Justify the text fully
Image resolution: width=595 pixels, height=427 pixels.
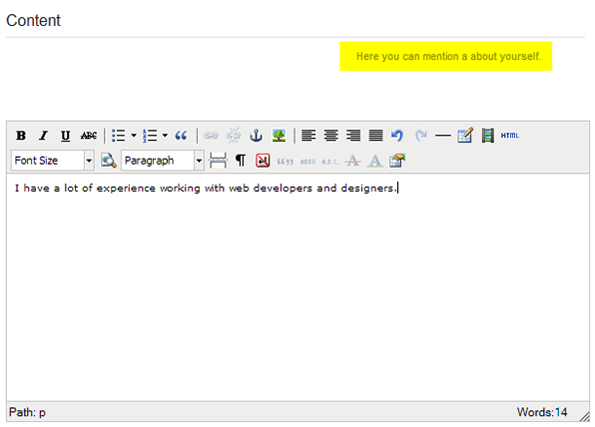[x=376, y=136]
